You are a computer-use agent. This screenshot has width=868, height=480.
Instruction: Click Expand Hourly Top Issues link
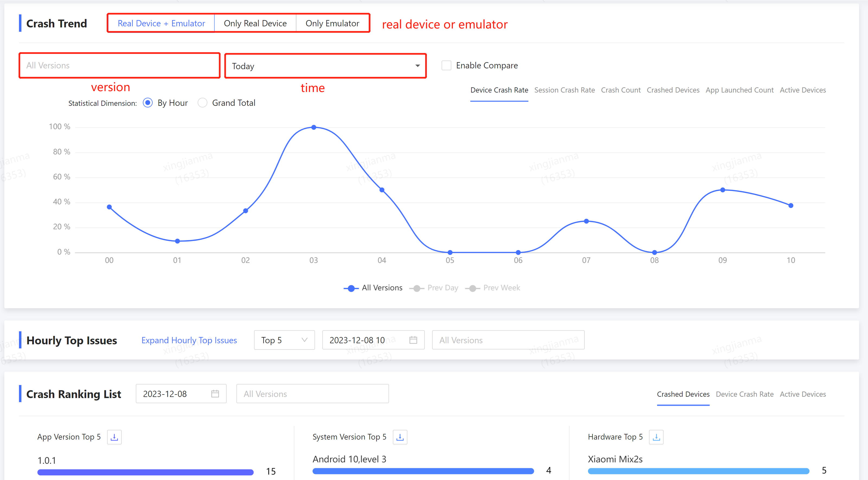(189, 340)
